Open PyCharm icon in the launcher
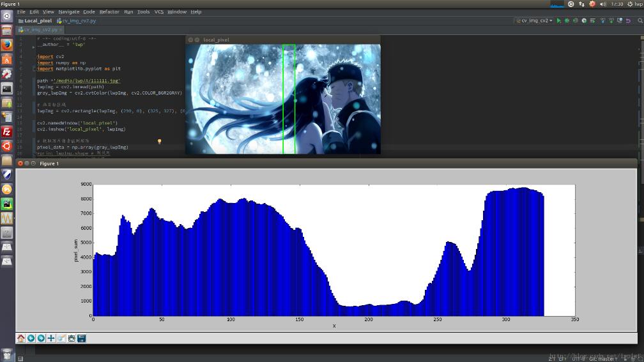Image resolution: width=644 pixels, height=362 pixels. [6, 204]
